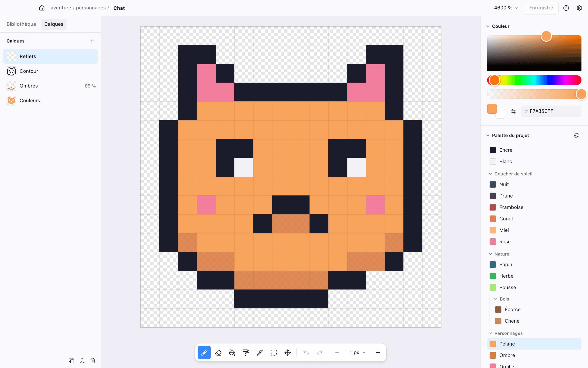Screen dimensions: 588x368
Task: Switch to the Bibliothèque tab
Action: [21, 24]
